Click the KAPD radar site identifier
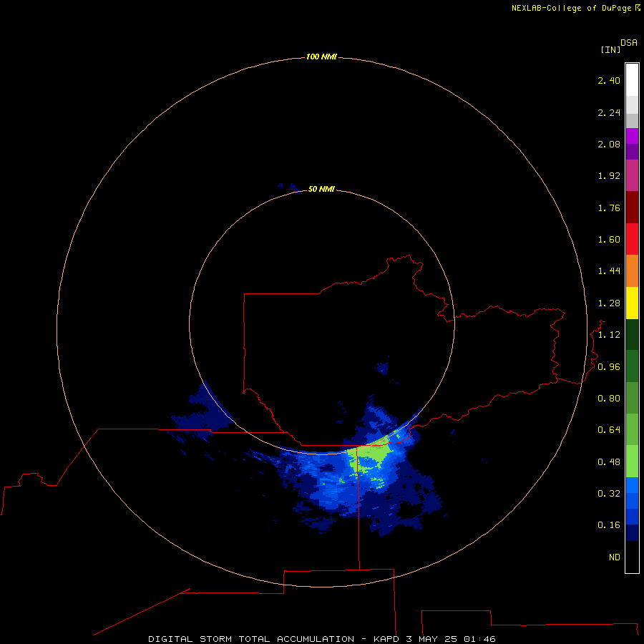Image resolution: width=644 pixels, height=644 pixels. tap(386, 639)
